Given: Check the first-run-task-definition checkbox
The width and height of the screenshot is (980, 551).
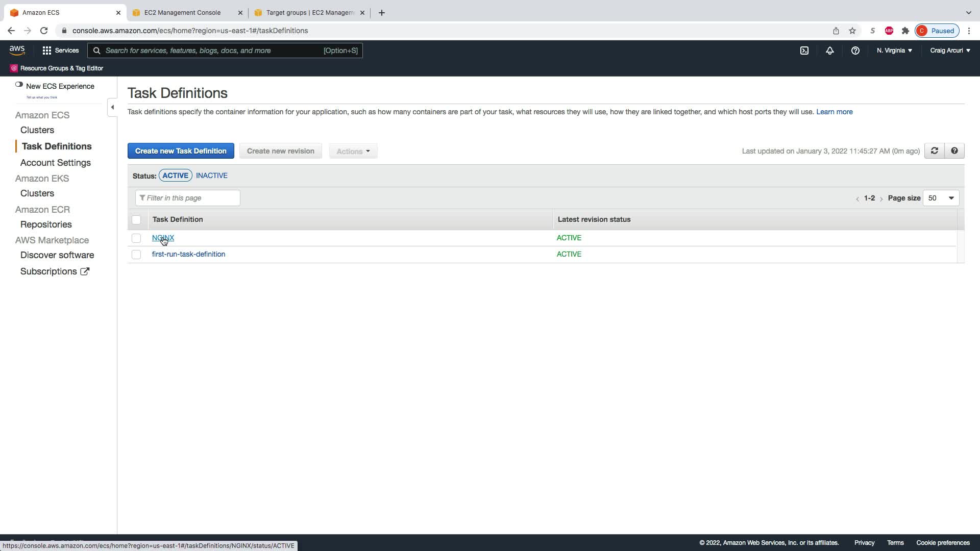Looking at the screenshot, I should pos(136,255).
